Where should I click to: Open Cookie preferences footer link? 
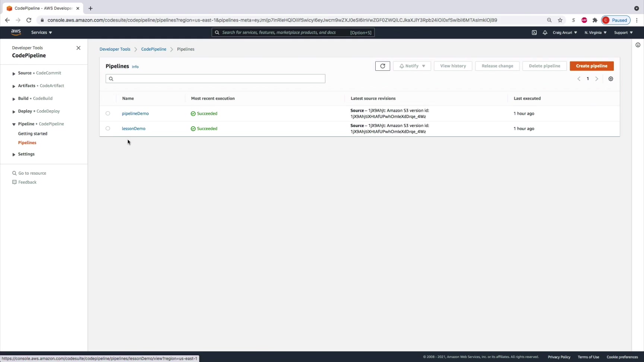622,357
